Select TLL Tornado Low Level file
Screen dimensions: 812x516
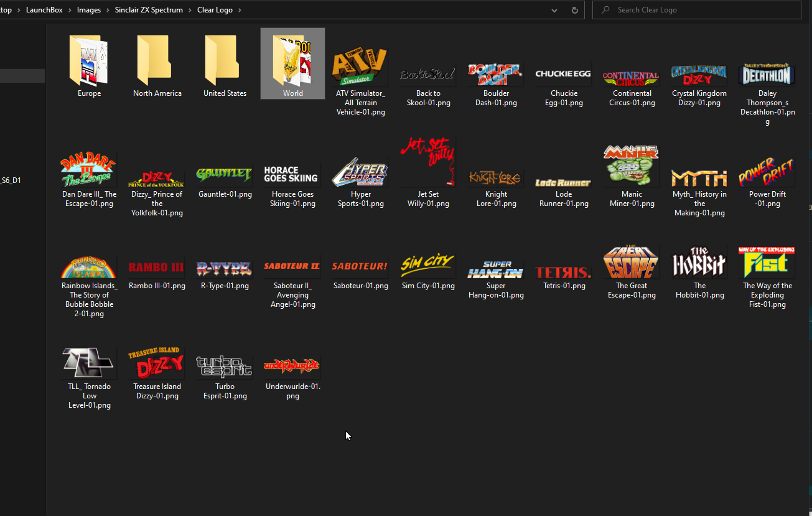pos(90,378)
